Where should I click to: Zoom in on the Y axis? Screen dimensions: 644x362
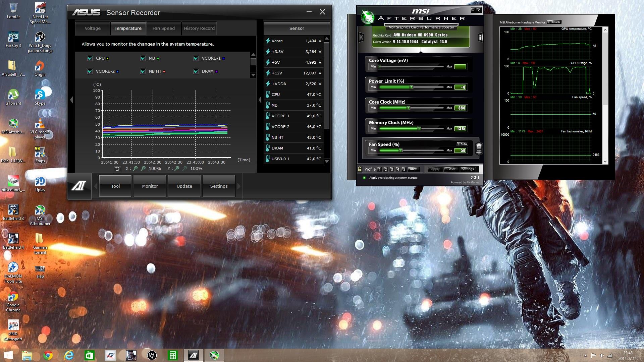[x=177, y=169]
